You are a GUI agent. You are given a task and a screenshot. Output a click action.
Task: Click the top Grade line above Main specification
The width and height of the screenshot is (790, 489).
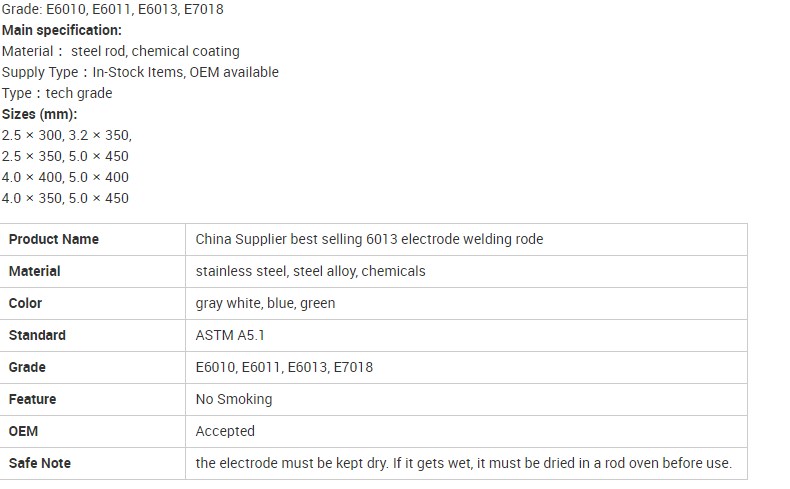click(x=113, y=9)
